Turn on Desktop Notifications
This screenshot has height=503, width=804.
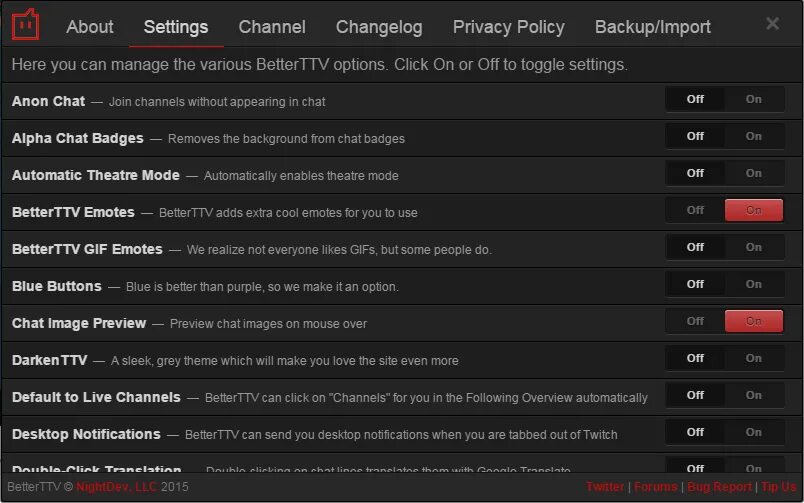(754, 432)
